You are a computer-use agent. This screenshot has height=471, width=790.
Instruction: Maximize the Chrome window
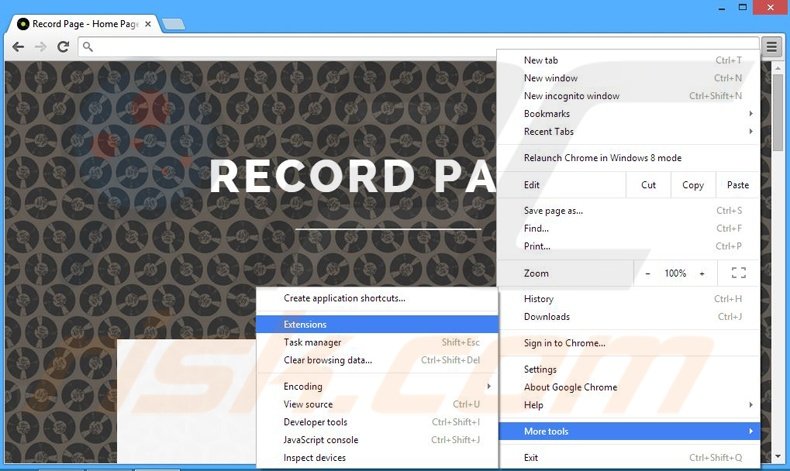click(x=743, y=8)
